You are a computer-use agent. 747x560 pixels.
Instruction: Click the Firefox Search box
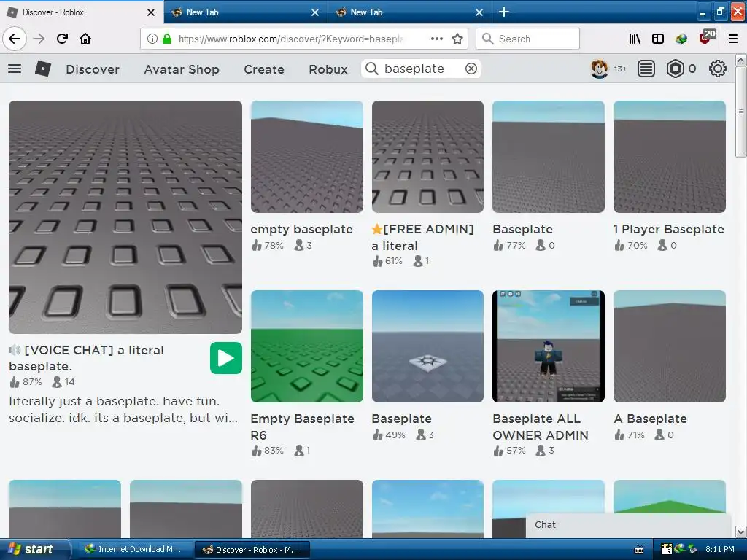tap(527, 39)
